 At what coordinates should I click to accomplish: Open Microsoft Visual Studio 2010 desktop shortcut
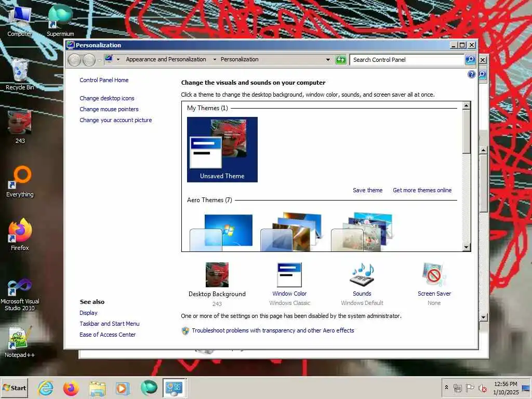20,295
